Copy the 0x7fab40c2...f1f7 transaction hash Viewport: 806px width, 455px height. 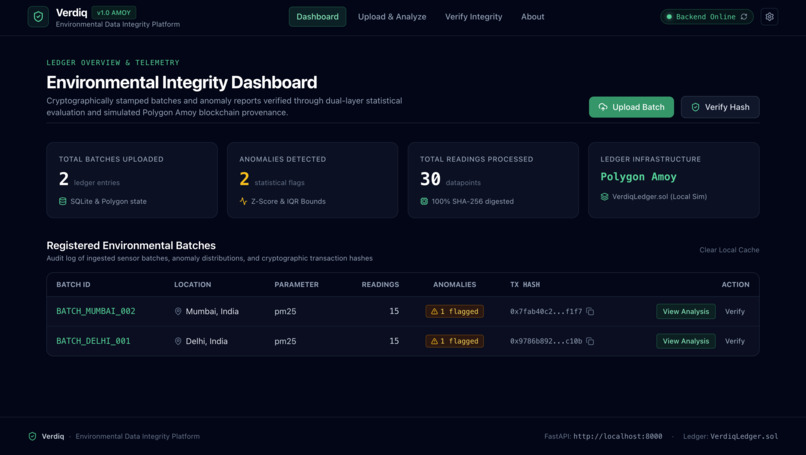(590, 311)
